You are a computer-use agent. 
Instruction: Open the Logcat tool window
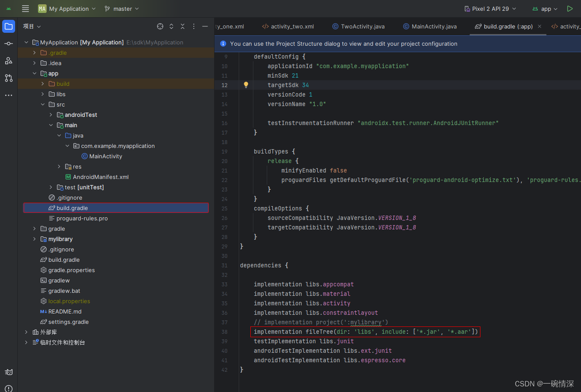coord(9,372)
